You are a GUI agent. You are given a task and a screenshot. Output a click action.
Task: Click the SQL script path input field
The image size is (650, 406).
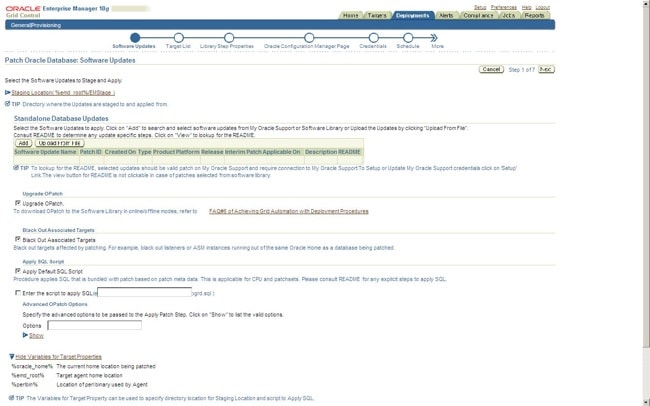click(x=144, y=292)
